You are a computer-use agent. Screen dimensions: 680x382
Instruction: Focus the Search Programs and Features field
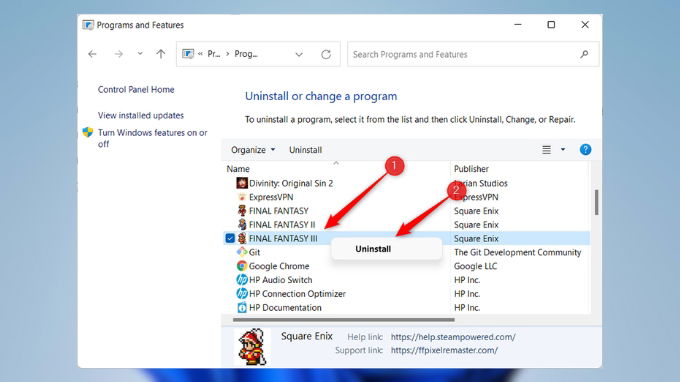point(464,54)
